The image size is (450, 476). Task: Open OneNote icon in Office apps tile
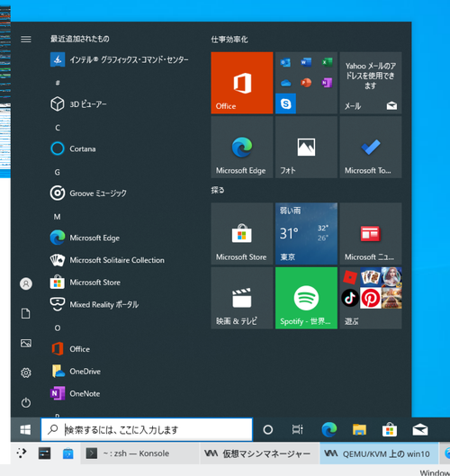pyautogui.click(x=327, y=83)
